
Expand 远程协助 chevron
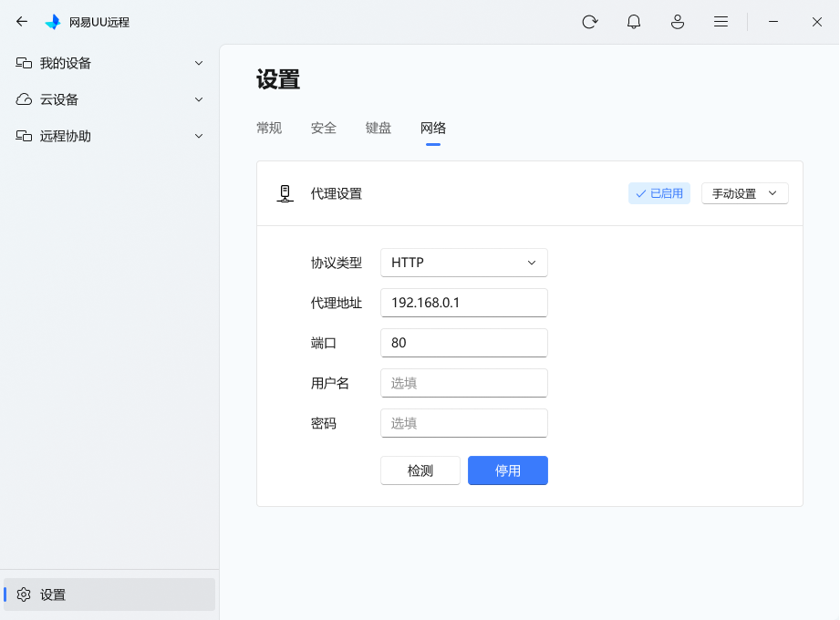point(199,136)
